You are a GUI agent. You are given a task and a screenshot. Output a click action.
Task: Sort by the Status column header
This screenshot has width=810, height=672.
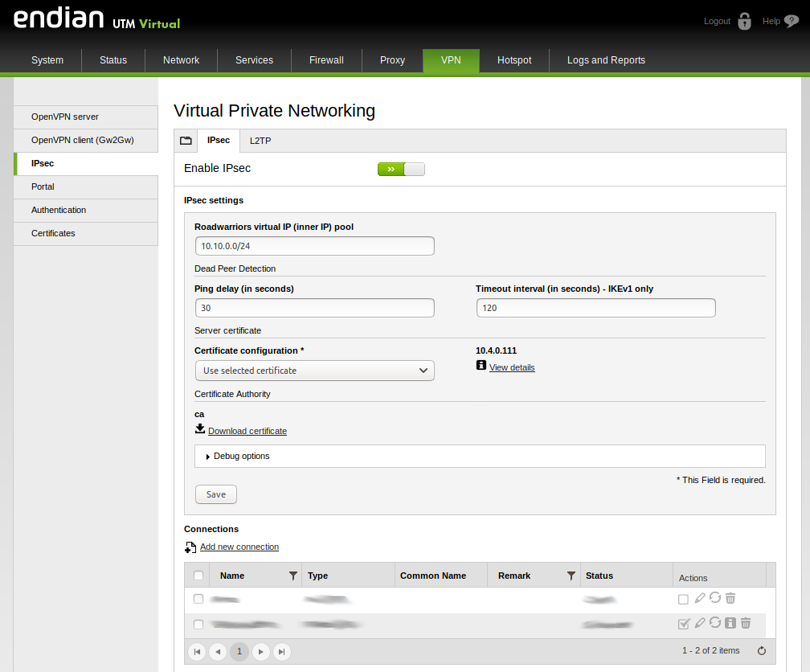click(x=599, y=576)
